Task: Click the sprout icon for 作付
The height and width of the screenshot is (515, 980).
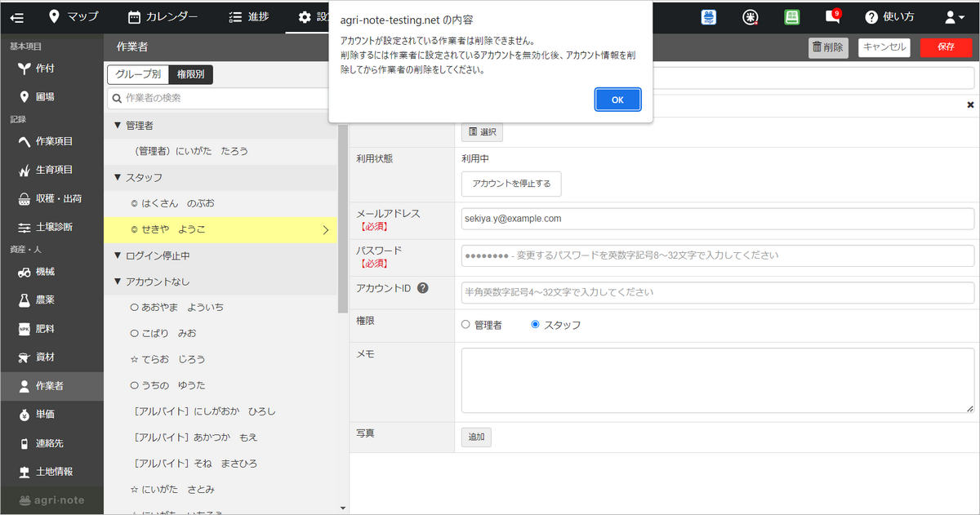Action: tap(24, 69)
